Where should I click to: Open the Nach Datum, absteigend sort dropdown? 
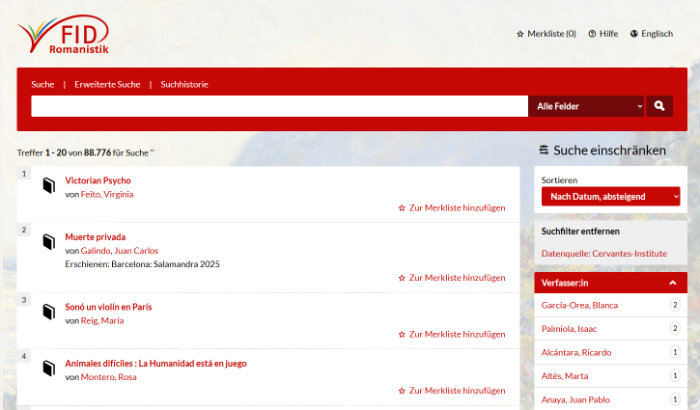coord(611,197)
